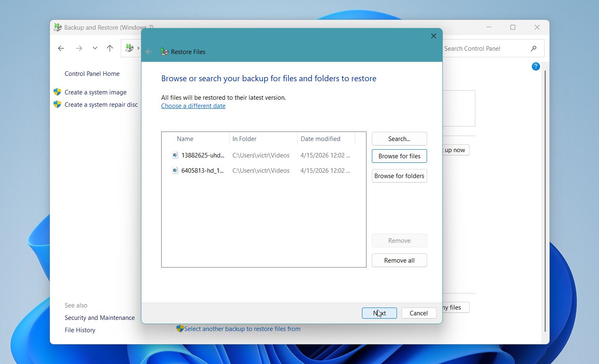
Task: Maximize the Backup and Restore window
Action: [x=513, y=27]
